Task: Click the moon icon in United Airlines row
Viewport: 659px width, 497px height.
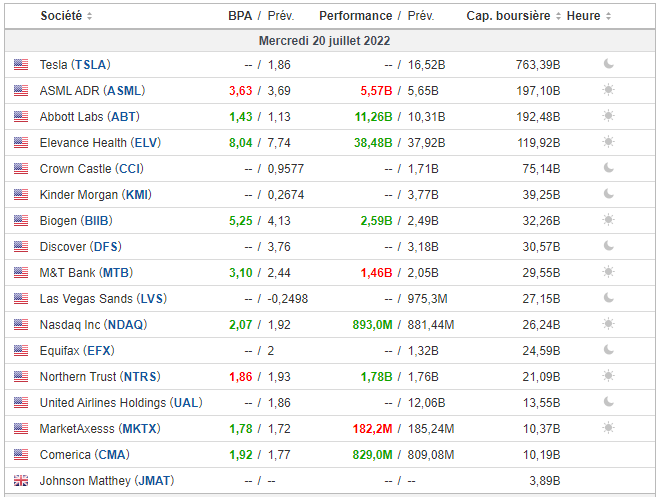Action: tap(608, 402)
